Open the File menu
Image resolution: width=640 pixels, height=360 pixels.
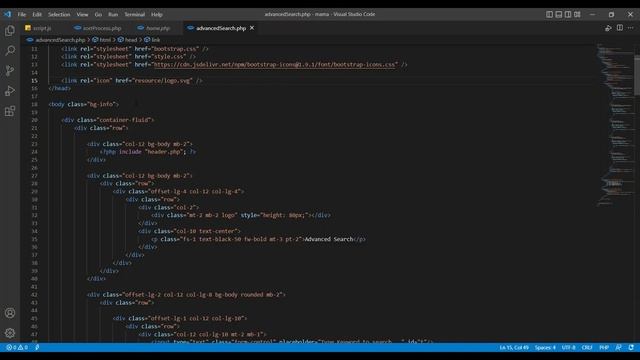(22, 14)
